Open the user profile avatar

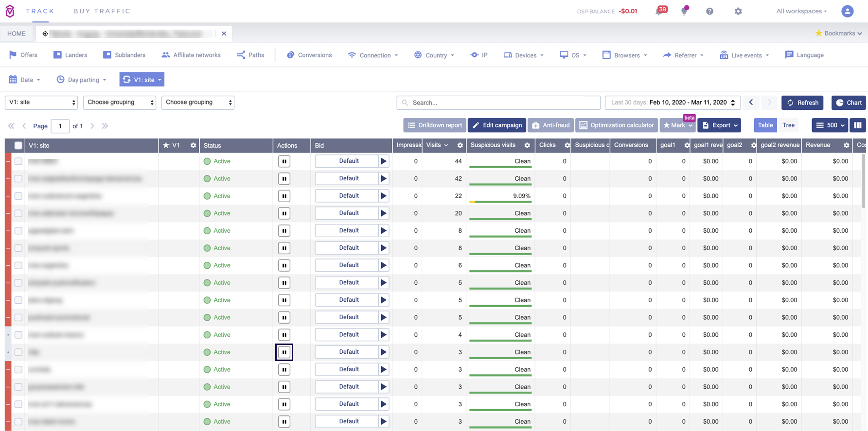pyautogui.click(x=847, y=11)
